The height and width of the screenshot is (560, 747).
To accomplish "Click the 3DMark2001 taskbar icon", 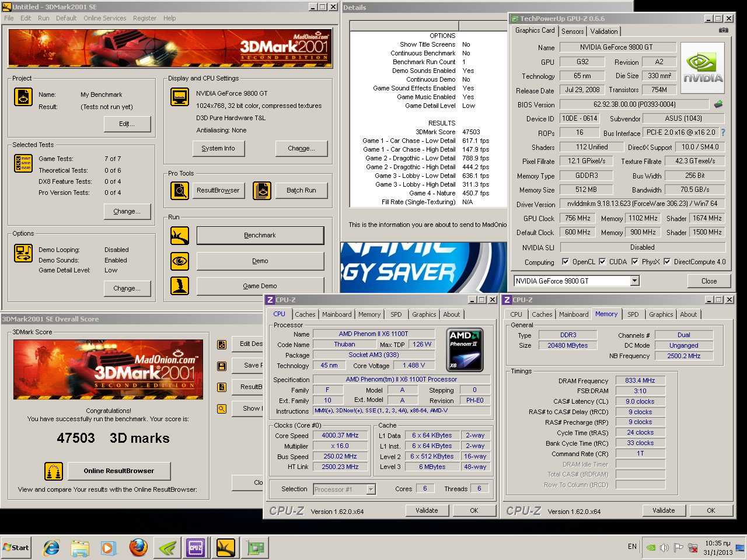I will tap(225, 548).
